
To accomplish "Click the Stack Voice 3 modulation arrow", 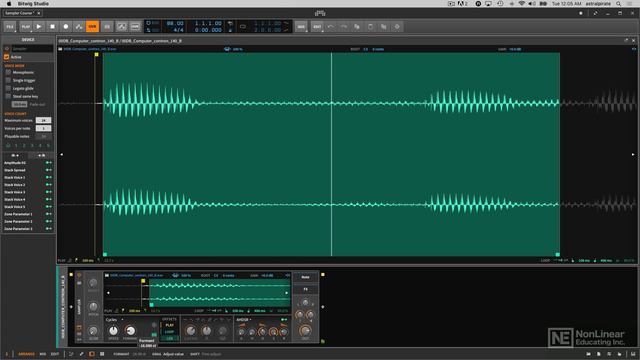I will click(49, 192).
